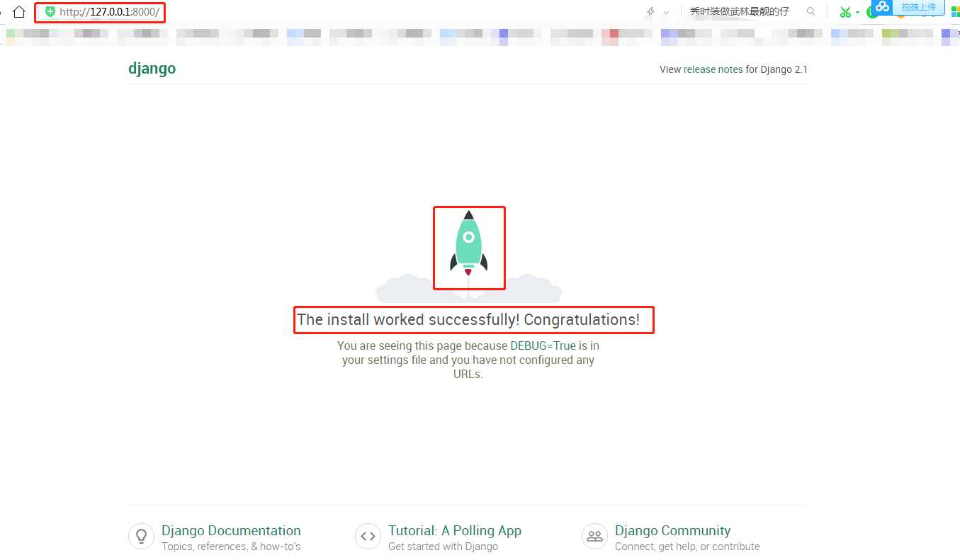Click 'Get started with Django' text
Screen dimensions: 960x560
coord(443,547)
